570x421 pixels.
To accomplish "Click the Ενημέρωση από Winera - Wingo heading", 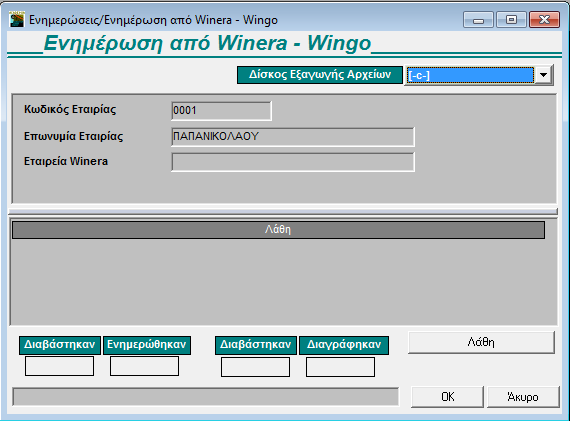I will (x=207, y=44).
